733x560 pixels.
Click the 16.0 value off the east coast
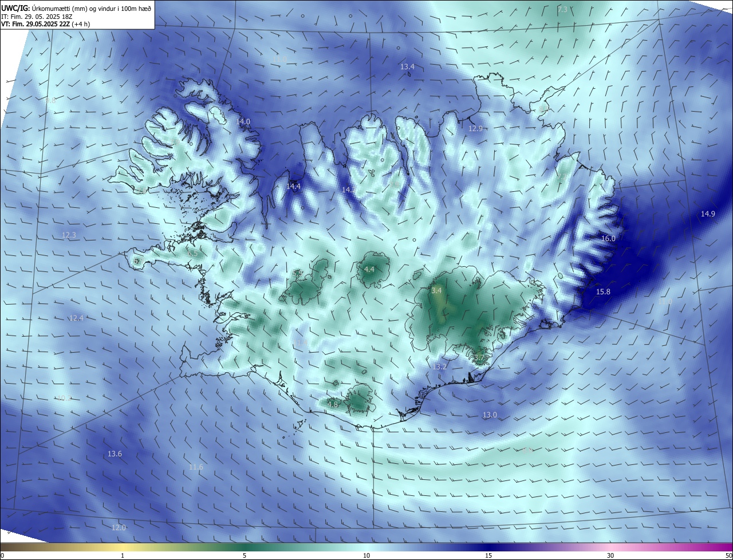tap(608, 238)
